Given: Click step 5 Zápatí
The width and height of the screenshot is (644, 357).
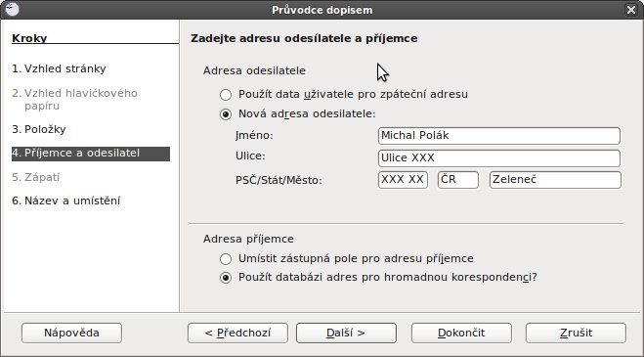Looking at the screenshot, I should (36, 177).
